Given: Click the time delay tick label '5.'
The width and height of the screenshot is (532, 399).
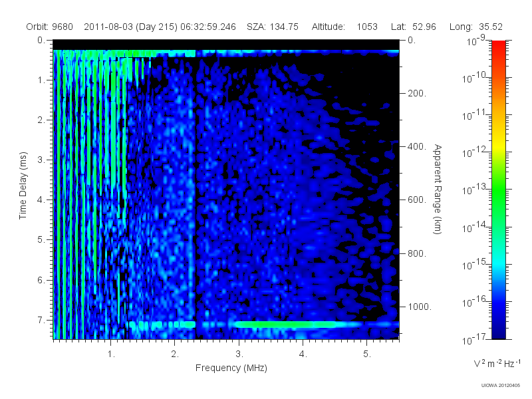Looking at the screenshot, I should tap(41, 240).
